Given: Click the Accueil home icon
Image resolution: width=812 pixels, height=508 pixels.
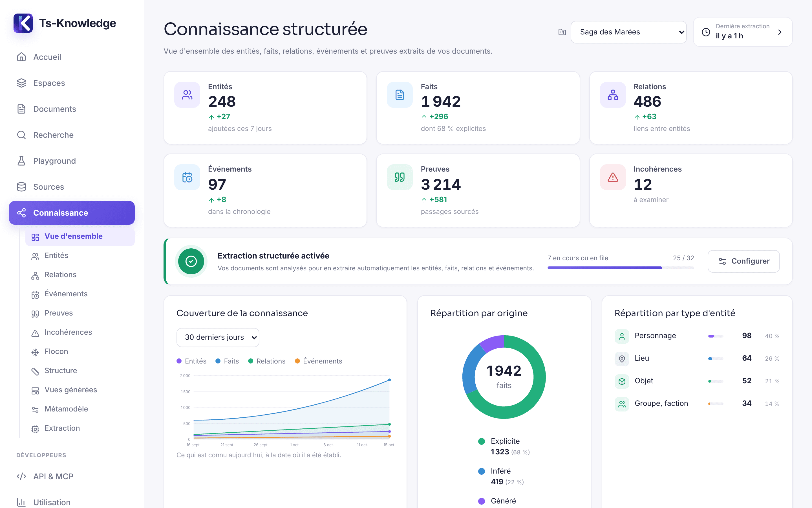Looking at the screenshot, I should (21, 57).
